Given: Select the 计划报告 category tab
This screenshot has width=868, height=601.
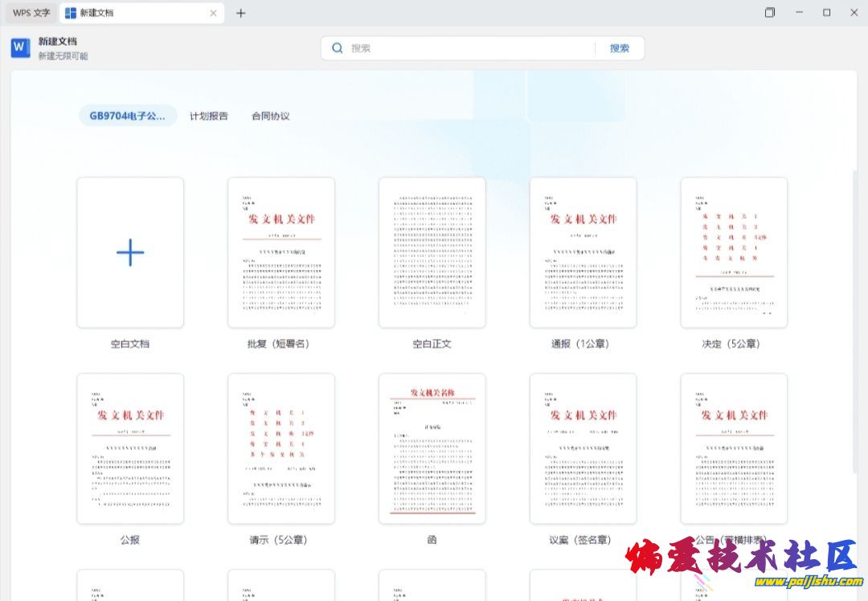Looking at the screenshot, I should point(208,116).
